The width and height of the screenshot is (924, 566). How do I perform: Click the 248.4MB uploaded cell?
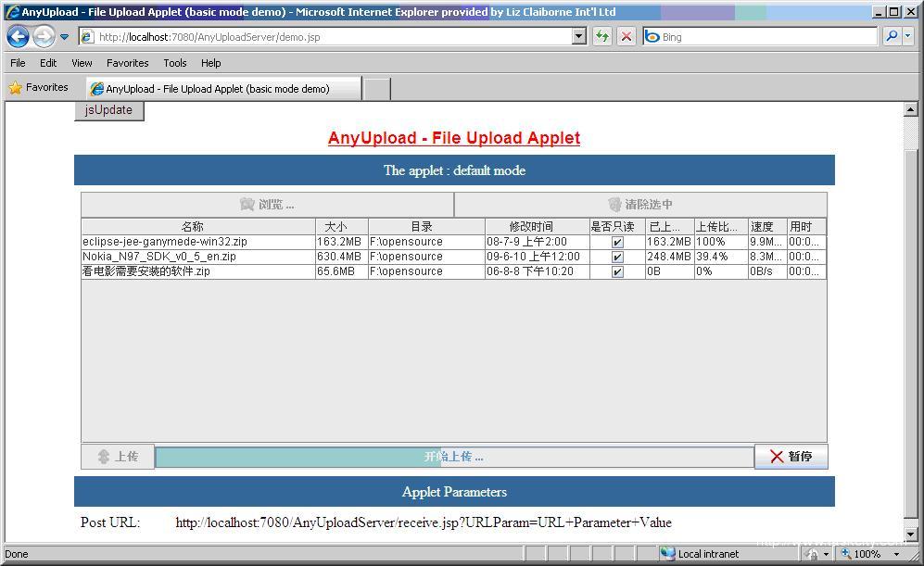pos(669,257)
